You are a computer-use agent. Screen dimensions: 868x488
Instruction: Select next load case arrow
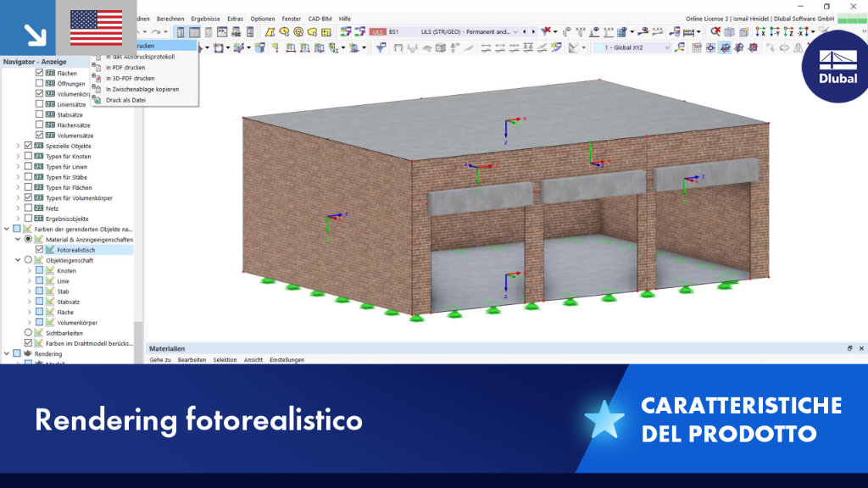coord(533,32)
